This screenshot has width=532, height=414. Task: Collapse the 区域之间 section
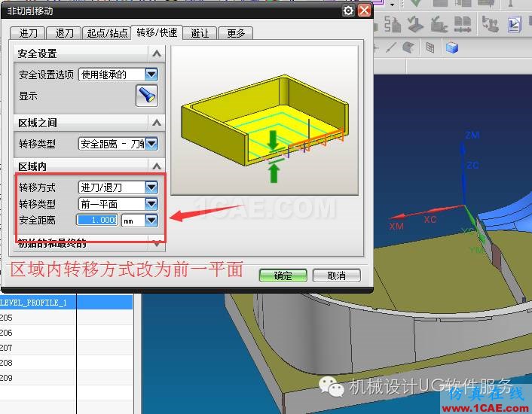tap(157, 123)
